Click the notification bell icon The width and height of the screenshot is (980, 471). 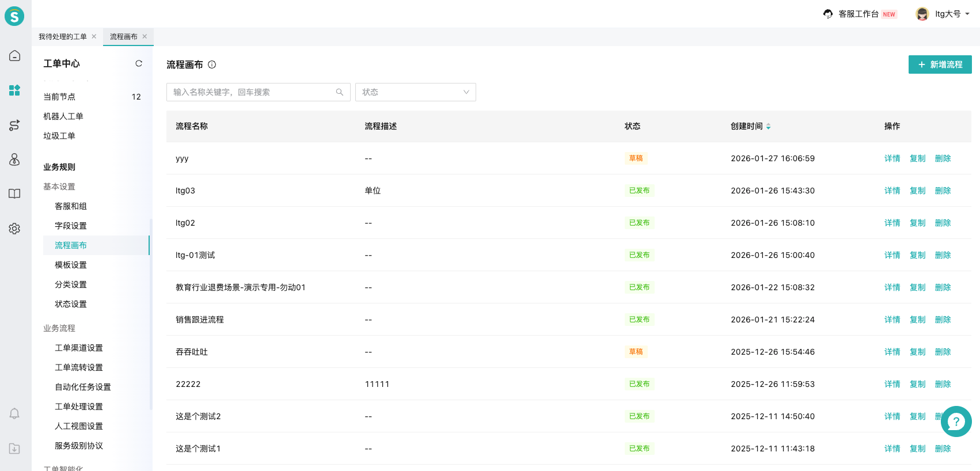pos(15,413)
